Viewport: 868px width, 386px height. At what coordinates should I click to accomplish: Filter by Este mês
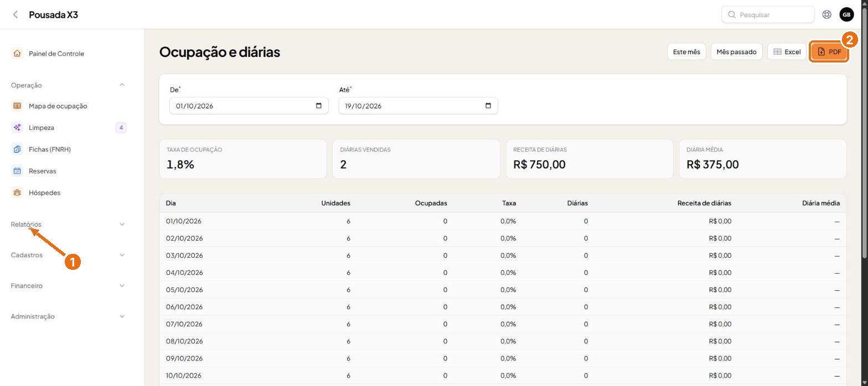click(686, 51)
